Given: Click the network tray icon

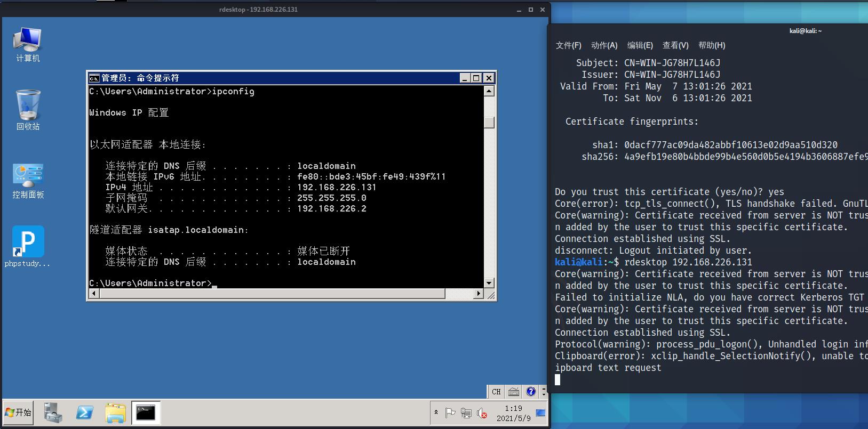Looking at the screenshot, I should pos(466,412).
